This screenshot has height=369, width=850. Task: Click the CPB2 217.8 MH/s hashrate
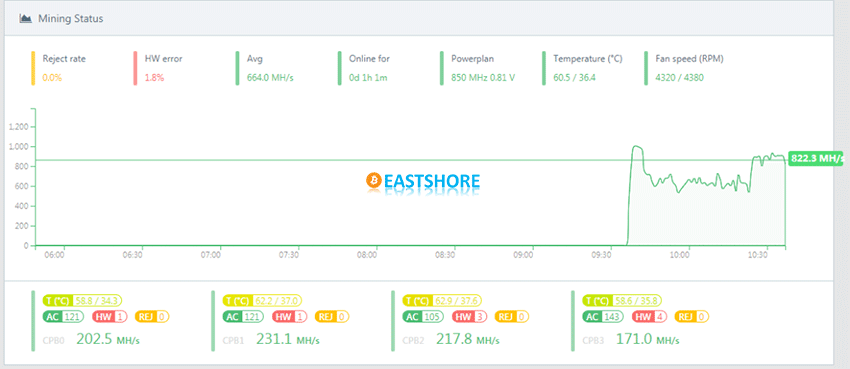pos(468,339)
